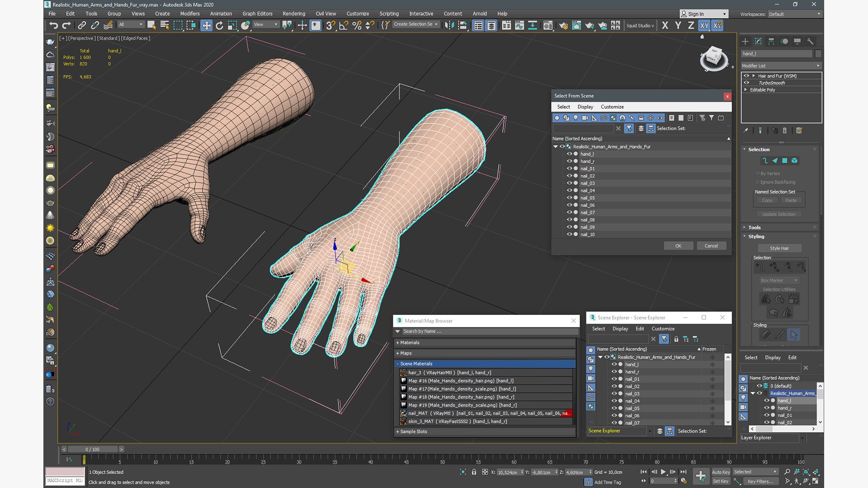
Task: Open the Create Selection Set dropdown
Action: tap(415, 24)
